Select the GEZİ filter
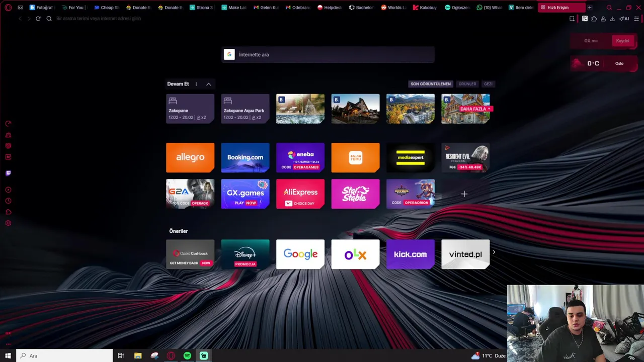The width and height of the screenshot is (644, 362). (488, 84)
